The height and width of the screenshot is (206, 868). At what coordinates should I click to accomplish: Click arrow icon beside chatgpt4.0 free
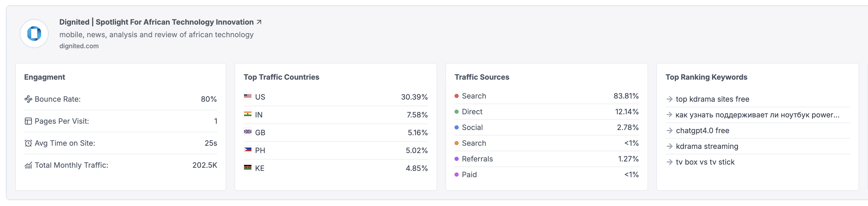click(670, 131)
